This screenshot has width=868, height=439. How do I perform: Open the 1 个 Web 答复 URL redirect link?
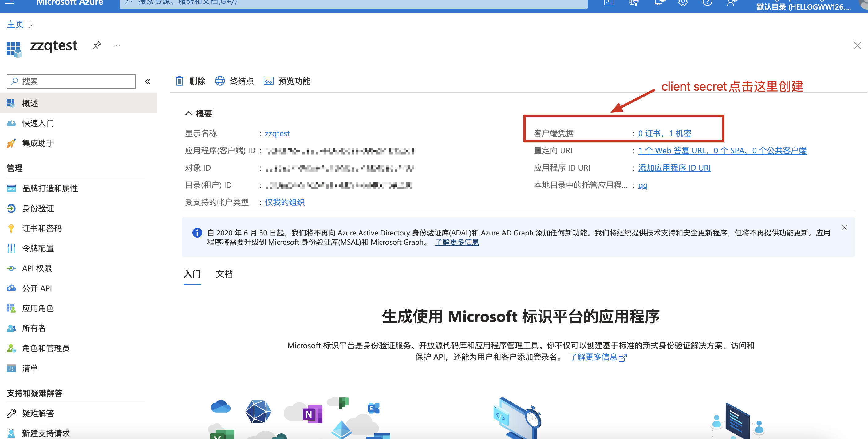(722, 150)
